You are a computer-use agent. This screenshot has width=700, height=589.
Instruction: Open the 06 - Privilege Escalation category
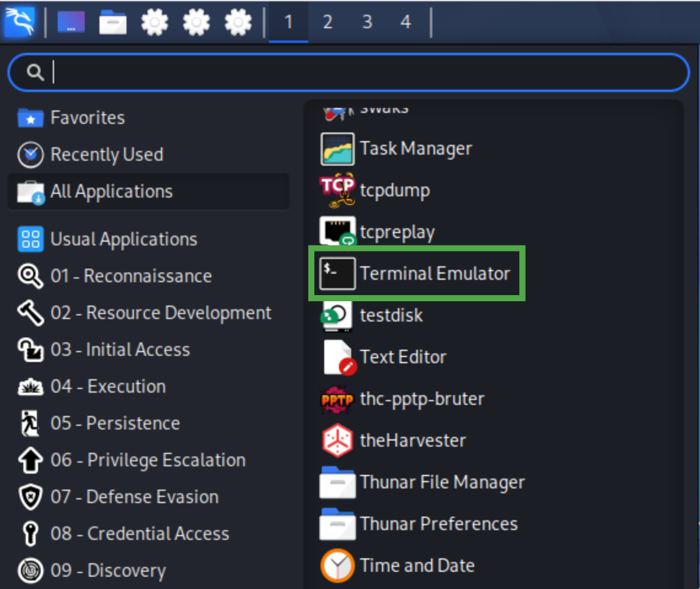pyautogui.click(x=149, y=460)
